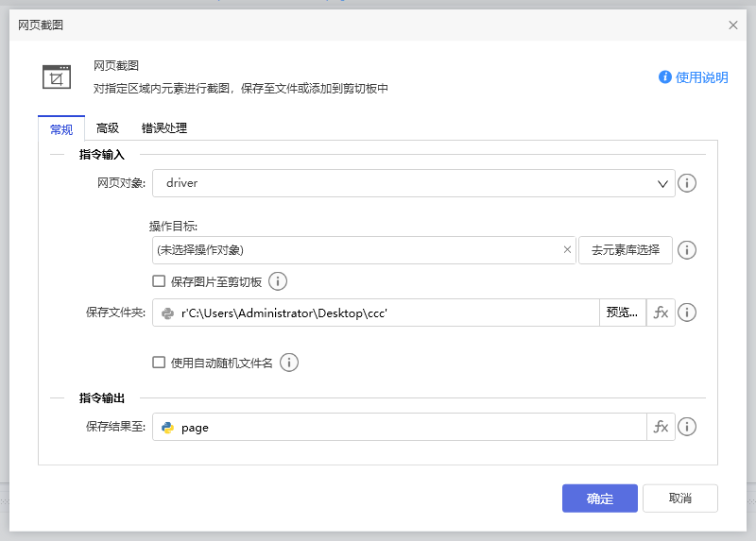Toggle fx expression button for 保存文件夹
Screen dimensions: 756x541
661,313
